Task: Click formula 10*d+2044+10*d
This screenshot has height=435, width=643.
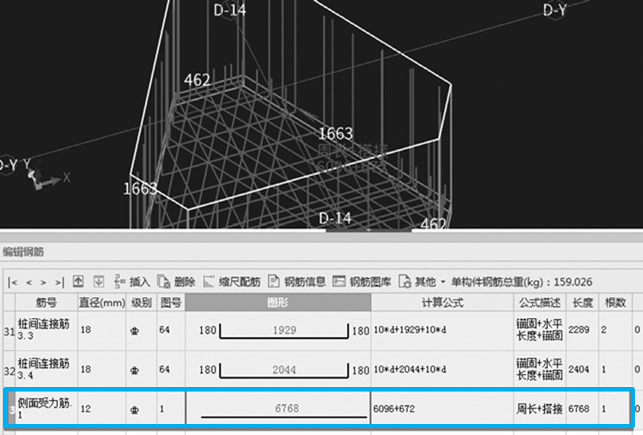Action: 410,369
